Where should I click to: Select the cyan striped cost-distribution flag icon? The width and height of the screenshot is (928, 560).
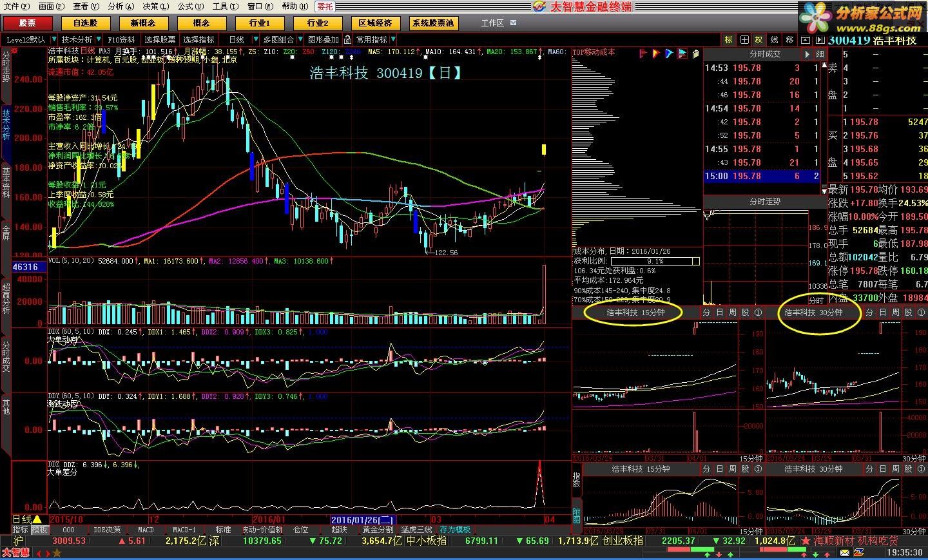point(682,53)
